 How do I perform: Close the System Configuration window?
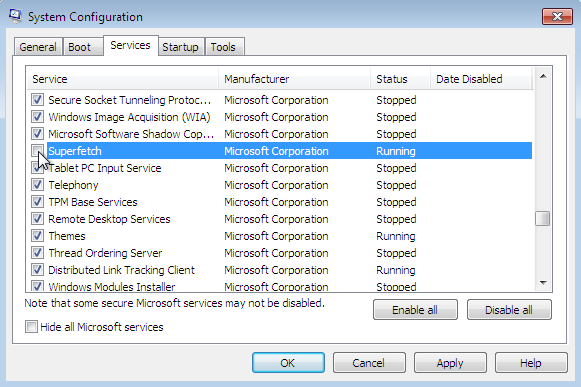pyautogui.click(x=557, y=17)
